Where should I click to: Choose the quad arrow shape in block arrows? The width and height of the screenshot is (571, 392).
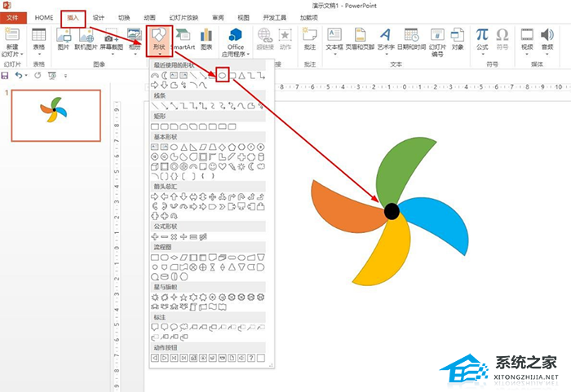[213, 197]
